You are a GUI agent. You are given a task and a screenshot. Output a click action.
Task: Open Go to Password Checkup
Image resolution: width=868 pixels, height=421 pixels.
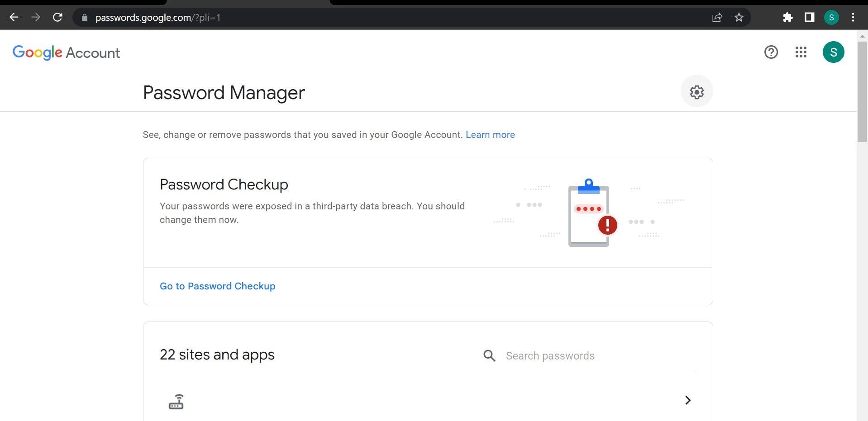tap(217, 286)
